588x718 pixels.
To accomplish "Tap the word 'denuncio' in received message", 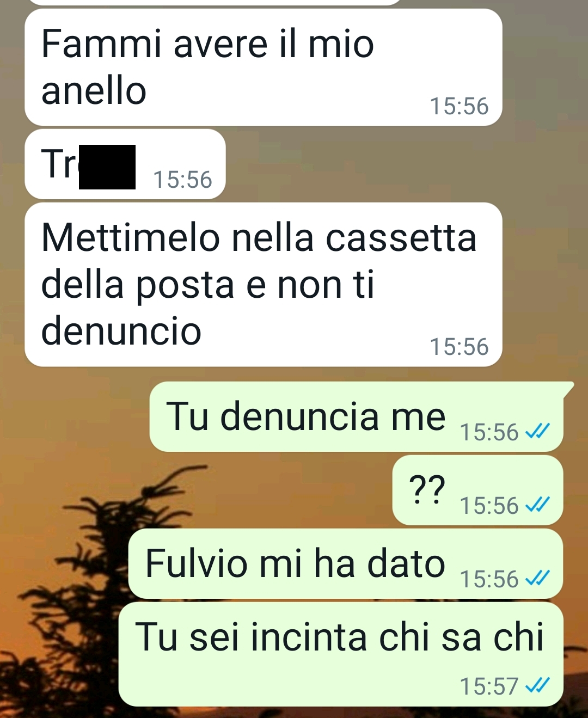I will point(121,331).
